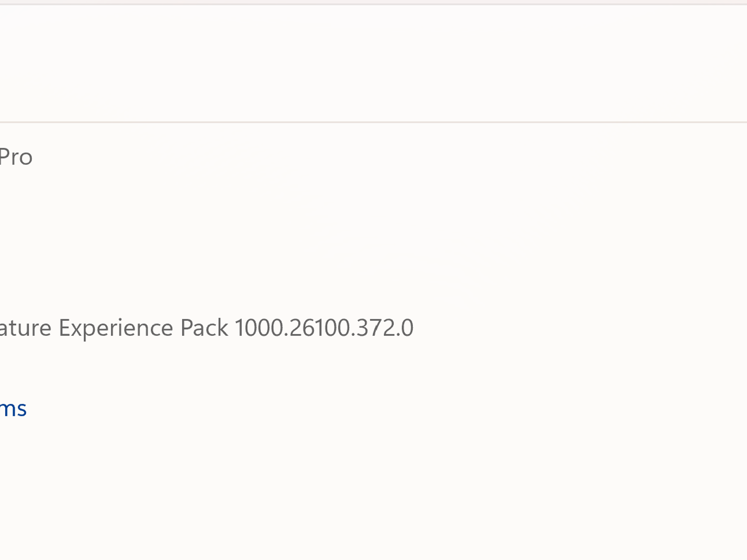747x560 pixels.
Task: Click the word "Pack" before the version
Action: 204,327
